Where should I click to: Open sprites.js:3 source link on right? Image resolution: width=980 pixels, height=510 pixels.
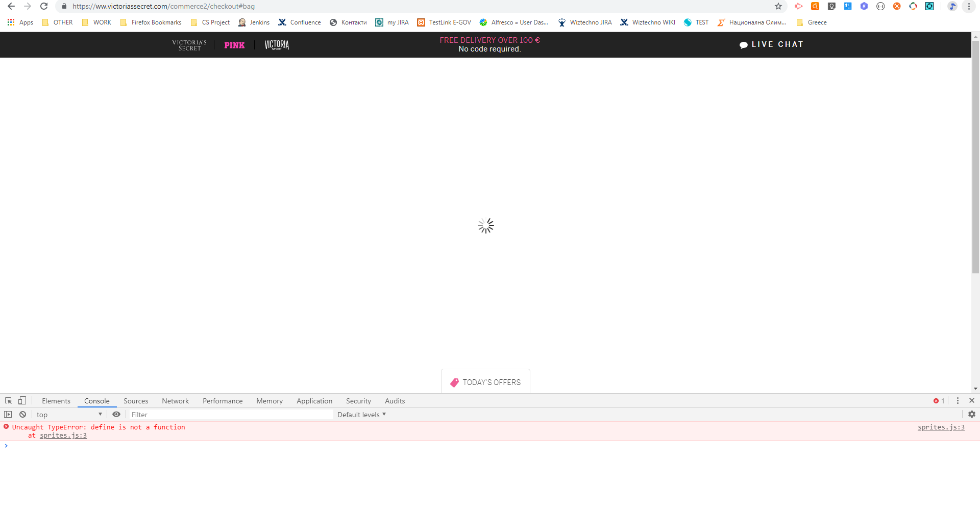[941, 427]
